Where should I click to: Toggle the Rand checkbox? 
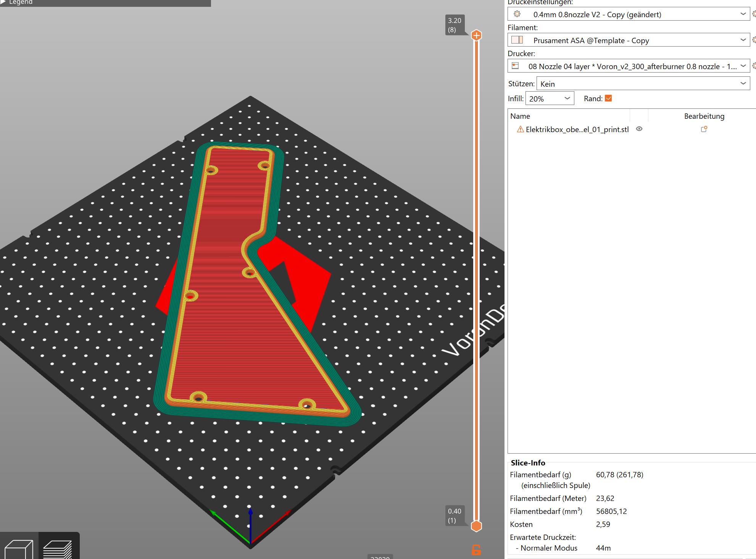608,99
